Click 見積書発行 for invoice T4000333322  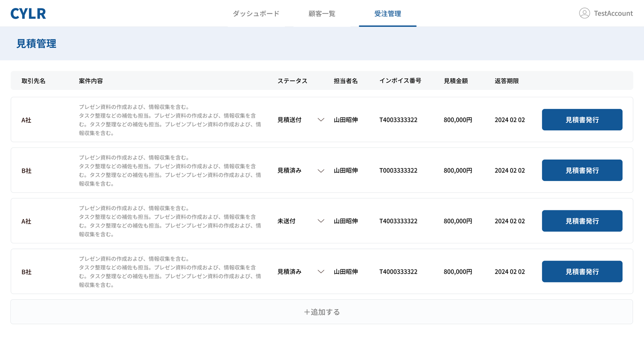[582, 272]
